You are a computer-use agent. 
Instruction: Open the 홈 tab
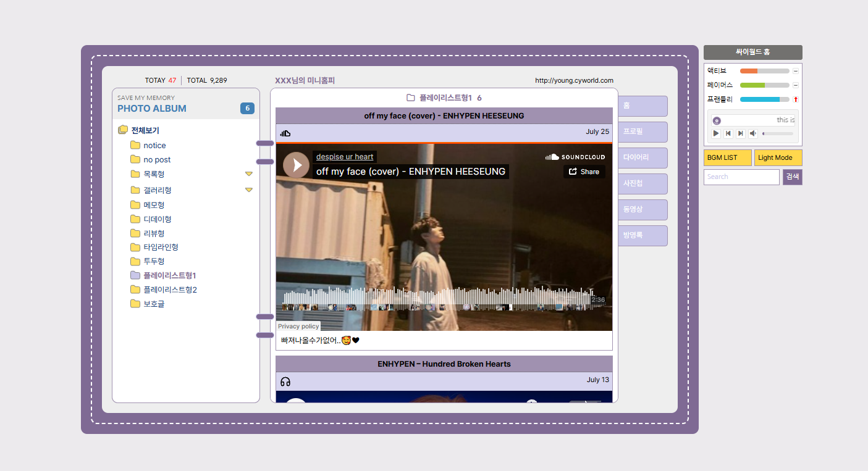tap(643, 106)
